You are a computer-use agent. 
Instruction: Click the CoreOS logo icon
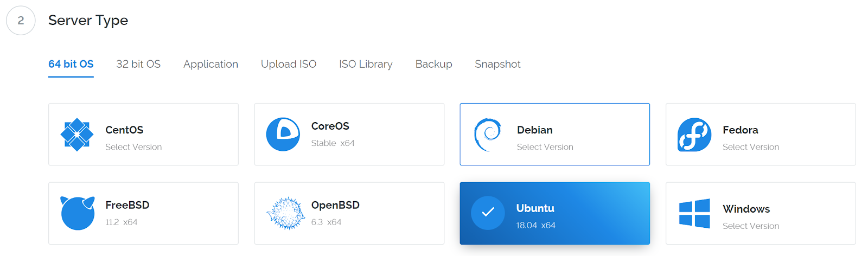pos(283,135)
